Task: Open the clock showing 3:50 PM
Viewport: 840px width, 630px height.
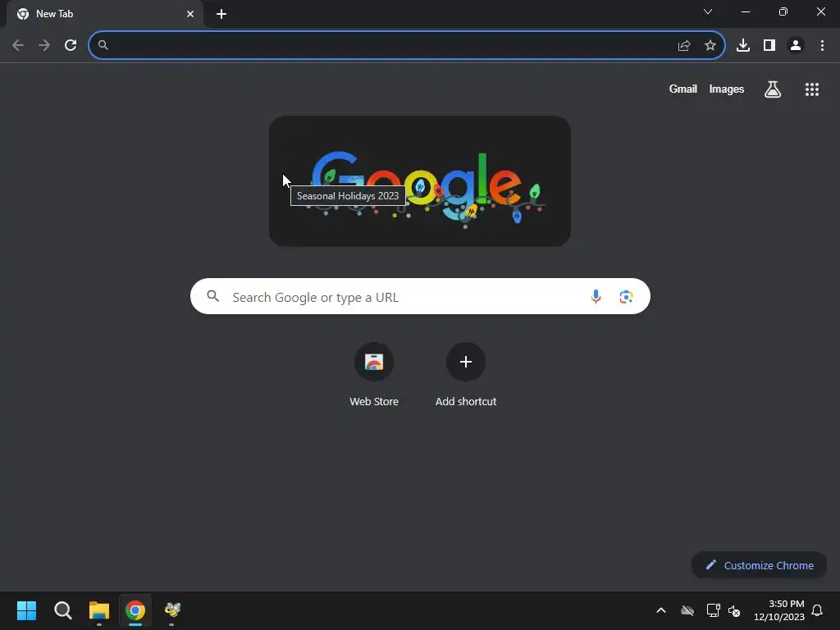Action: tap(779, 610)
